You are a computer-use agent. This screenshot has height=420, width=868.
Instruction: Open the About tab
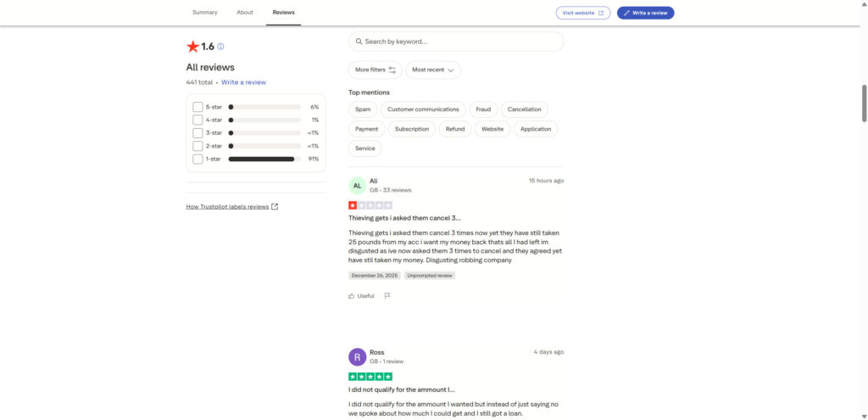coord(245,13)
